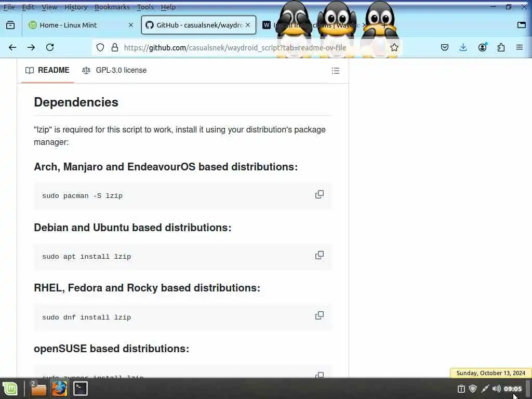Open the History menu

click(76, 7)
